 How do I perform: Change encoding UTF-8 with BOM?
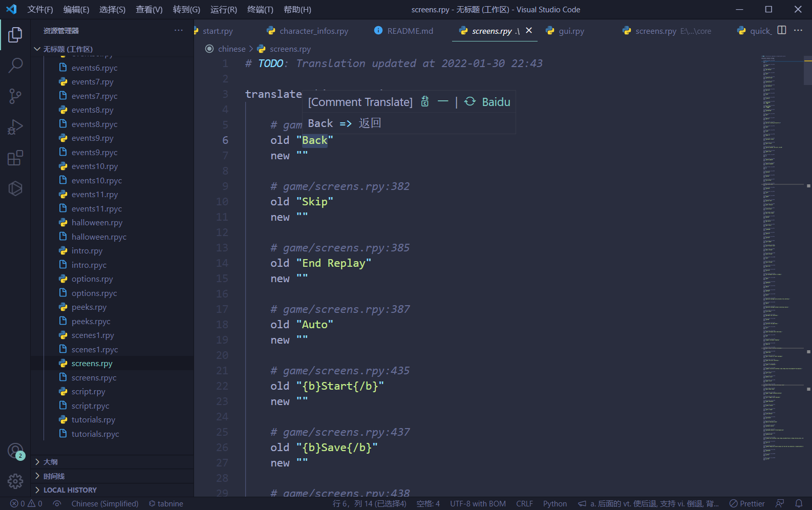[478, 504]
